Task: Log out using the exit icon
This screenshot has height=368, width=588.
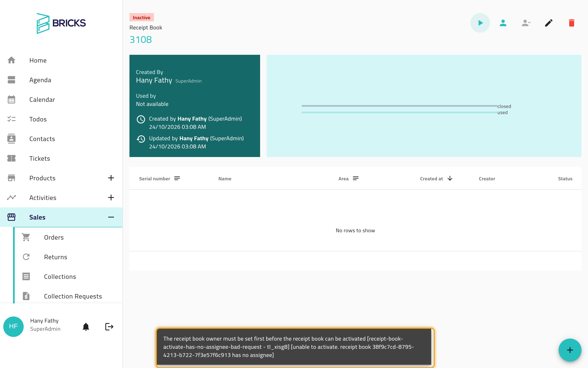Action: (x=109, y=327)
